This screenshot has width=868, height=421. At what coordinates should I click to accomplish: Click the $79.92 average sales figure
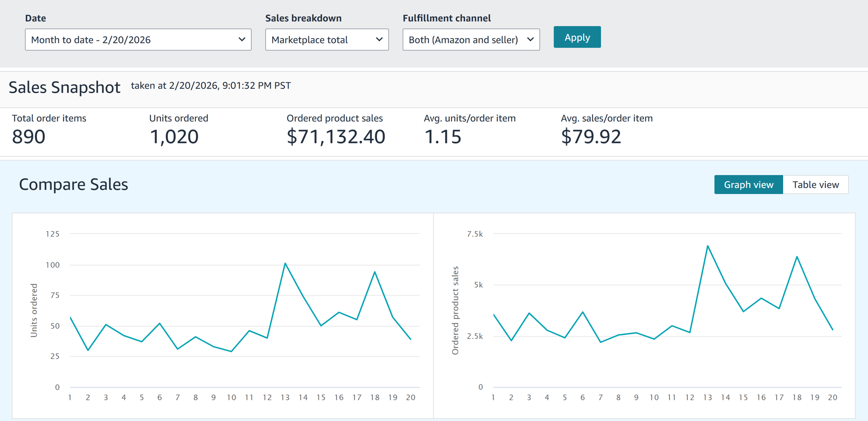tap(591, 137)
